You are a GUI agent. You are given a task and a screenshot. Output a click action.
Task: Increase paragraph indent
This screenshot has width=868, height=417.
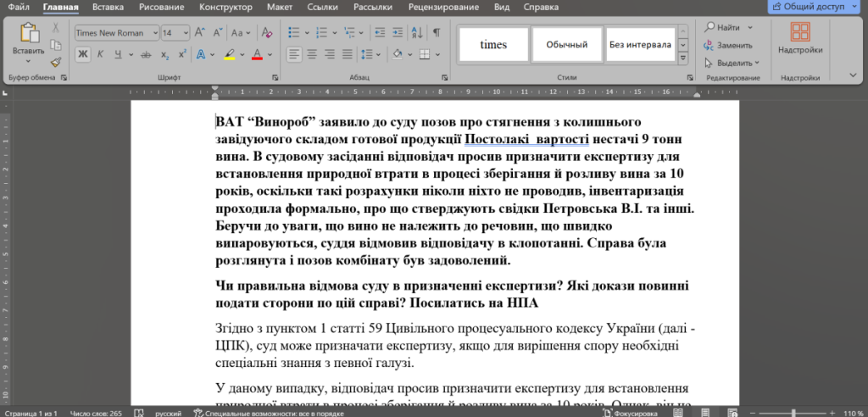click(398, 33)
